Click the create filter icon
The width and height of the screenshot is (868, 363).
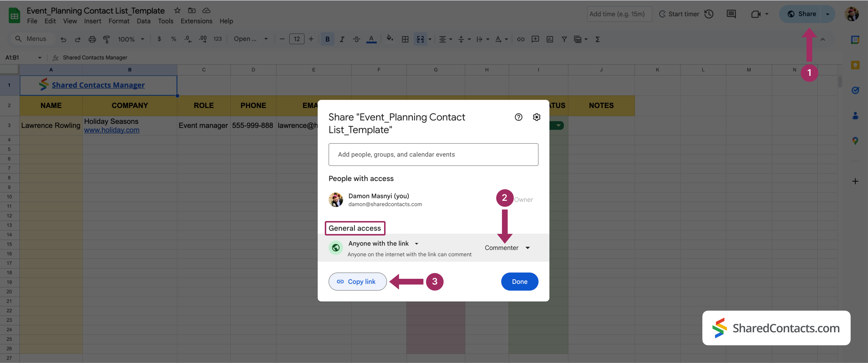tap(564, 39)
